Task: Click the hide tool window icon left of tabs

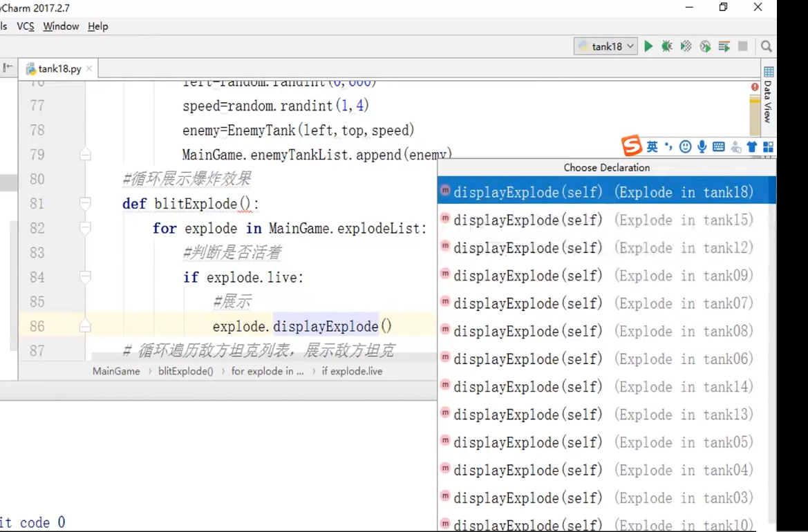Action: (x=8, y=68)
